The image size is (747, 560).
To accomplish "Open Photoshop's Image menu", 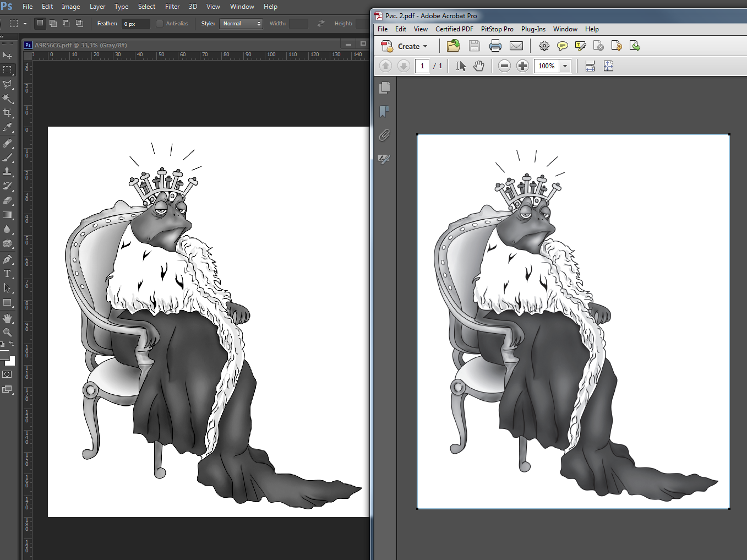I will [x=70, y=7].
